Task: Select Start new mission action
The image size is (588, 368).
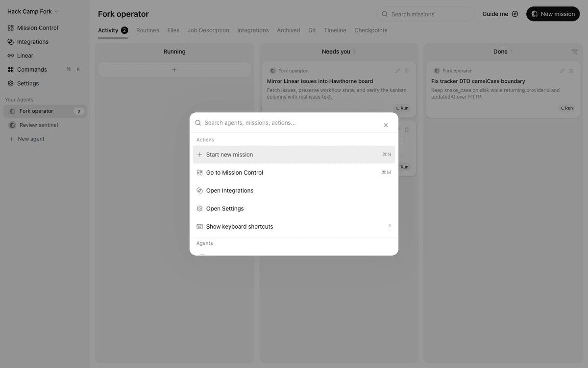Action: 294,155
